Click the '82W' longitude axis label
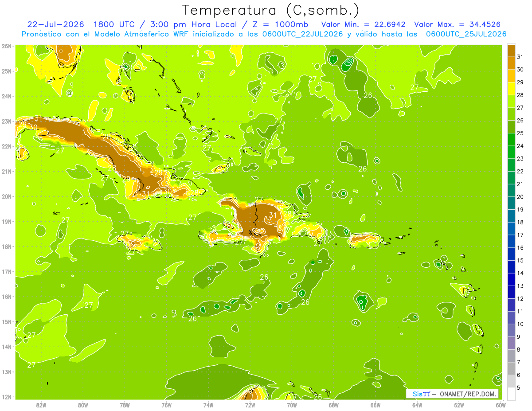This screenshot has height=411, width=532. click(41, 405)
